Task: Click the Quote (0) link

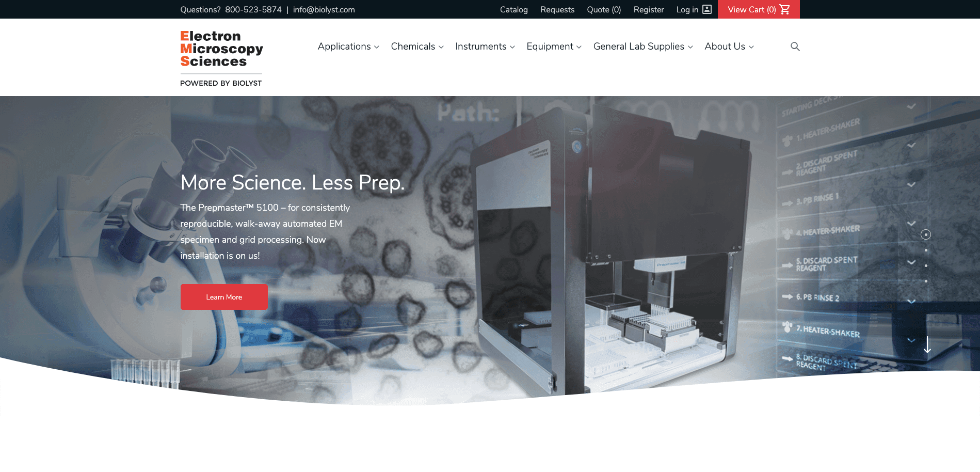Action: (x=603, y=9)
